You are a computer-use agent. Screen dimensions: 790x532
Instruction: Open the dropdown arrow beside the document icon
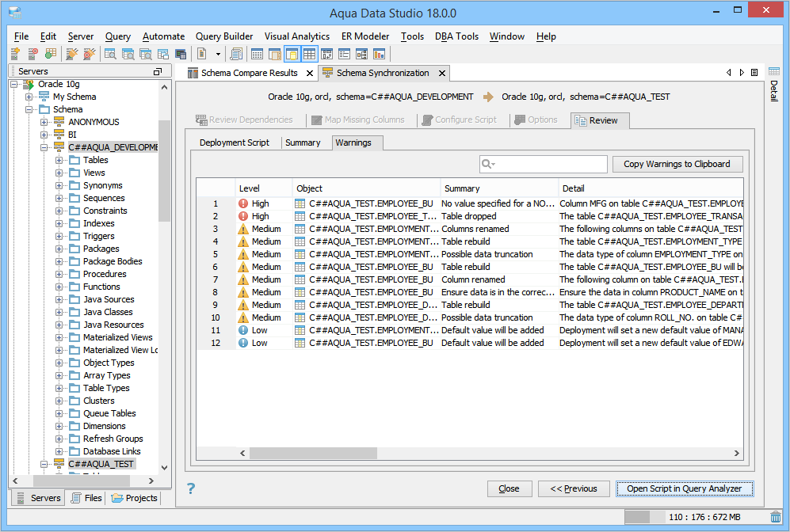click(x=218, y=54)
